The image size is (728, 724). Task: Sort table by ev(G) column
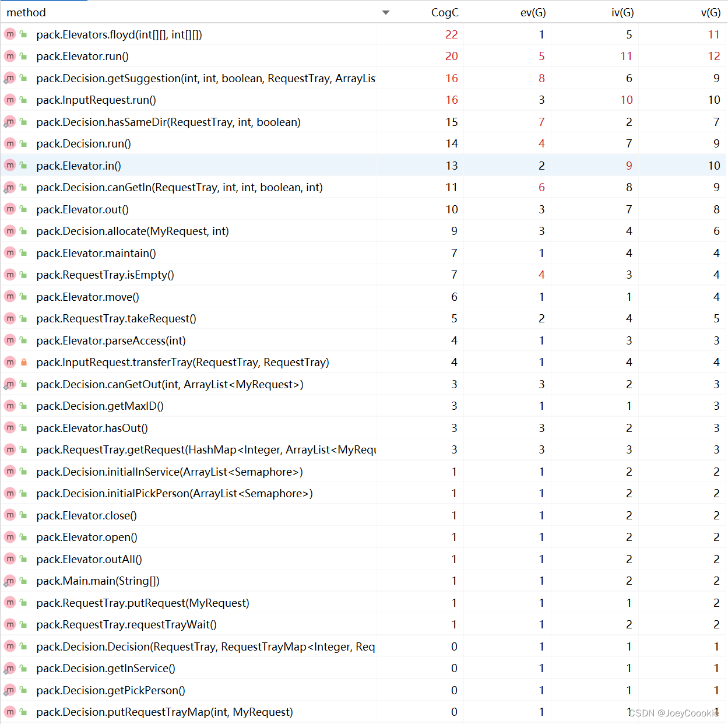533,12
